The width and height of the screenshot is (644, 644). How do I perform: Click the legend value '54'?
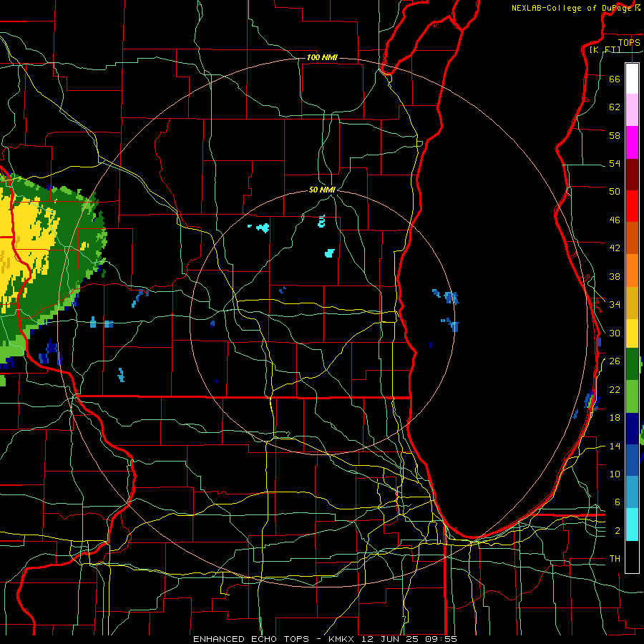[x=615, y=163]
